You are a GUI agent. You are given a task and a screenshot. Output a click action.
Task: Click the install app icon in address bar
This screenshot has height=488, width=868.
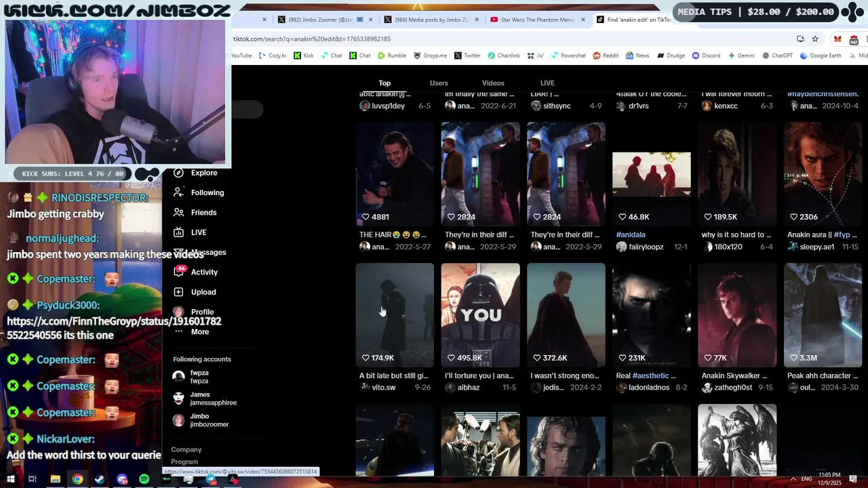[800, 39]
